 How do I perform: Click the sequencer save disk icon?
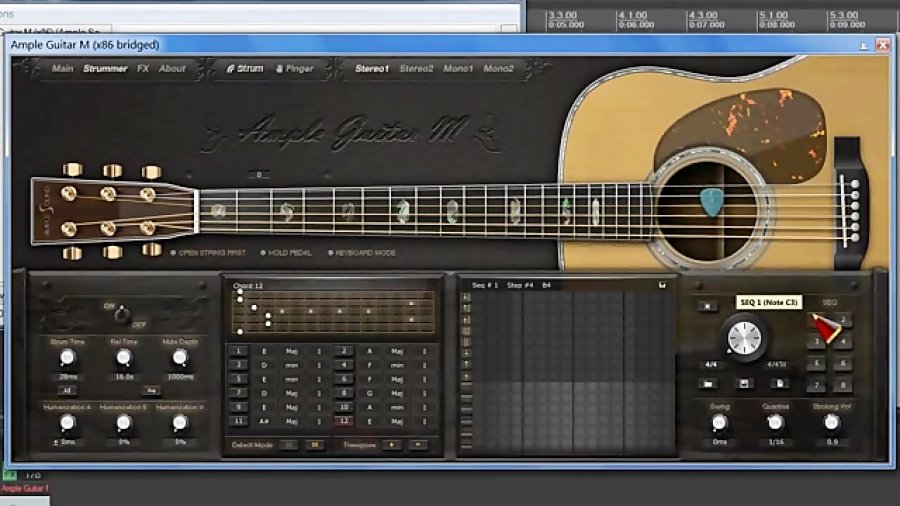(744, 384)
